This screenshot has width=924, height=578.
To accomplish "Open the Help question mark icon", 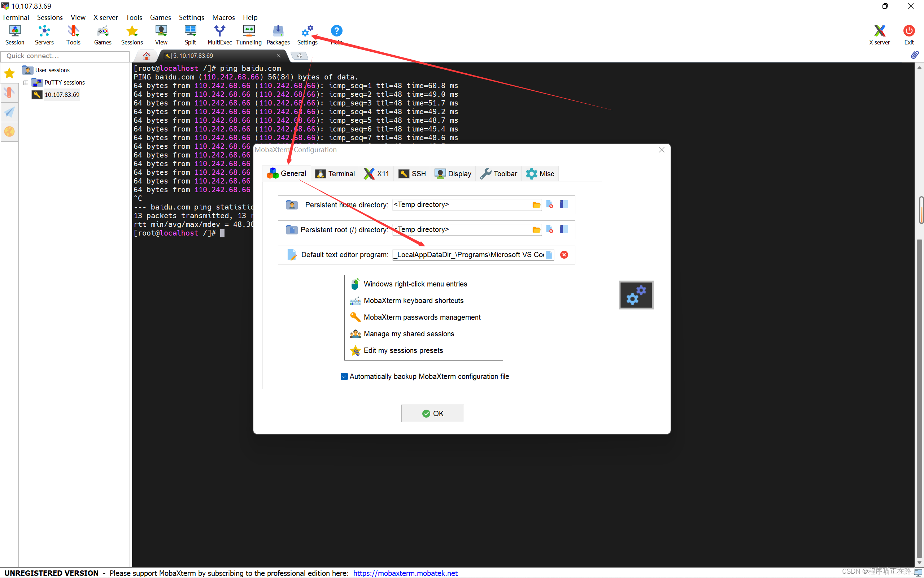I will [x=336, y=35].
